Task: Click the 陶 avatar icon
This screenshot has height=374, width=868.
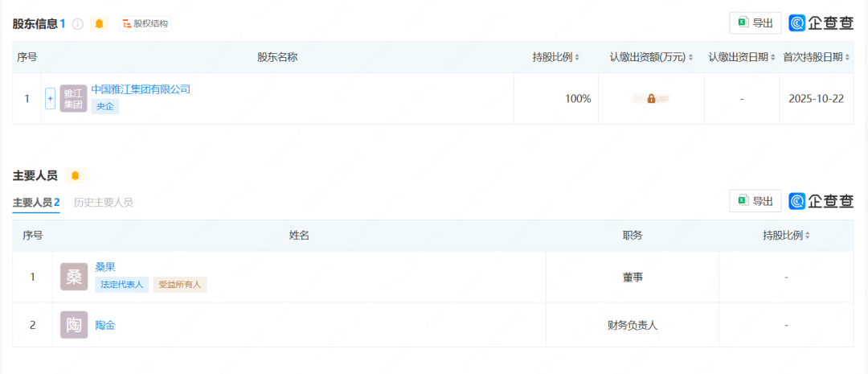Action: [74, 325]
